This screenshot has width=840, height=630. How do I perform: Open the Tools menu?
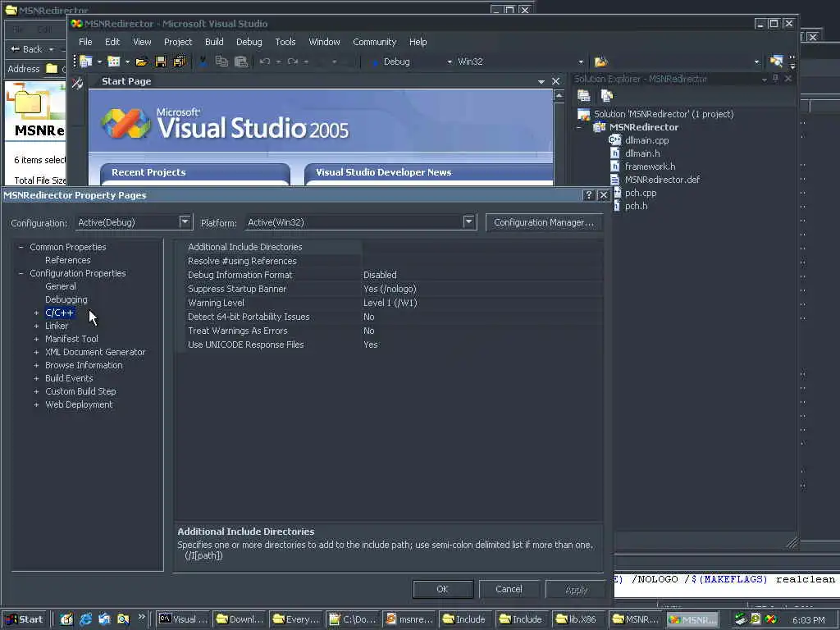click(x=285, y=42)
